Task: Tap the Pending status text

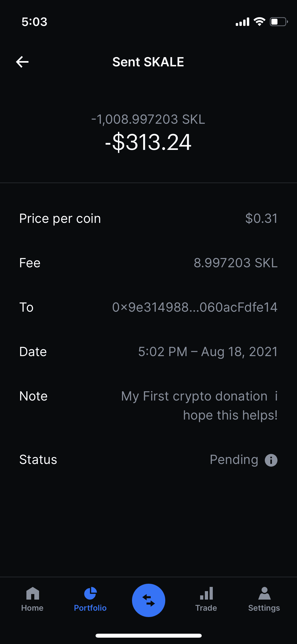Action: [234, 460]
